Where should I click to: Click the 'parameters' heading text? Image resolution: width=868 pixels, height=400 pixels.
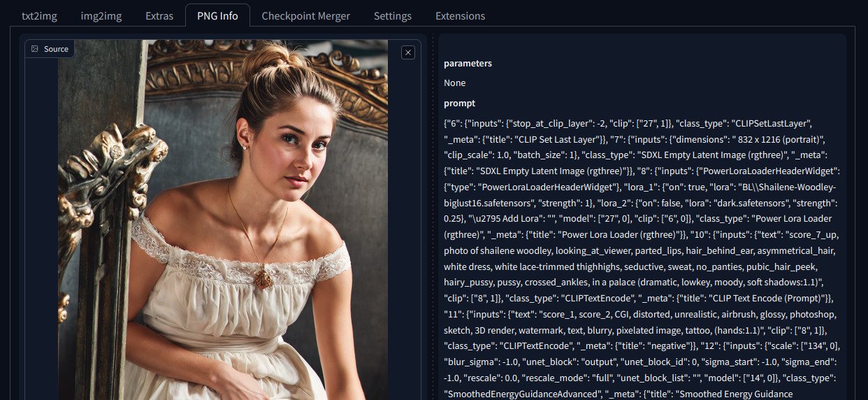(468, 63)
